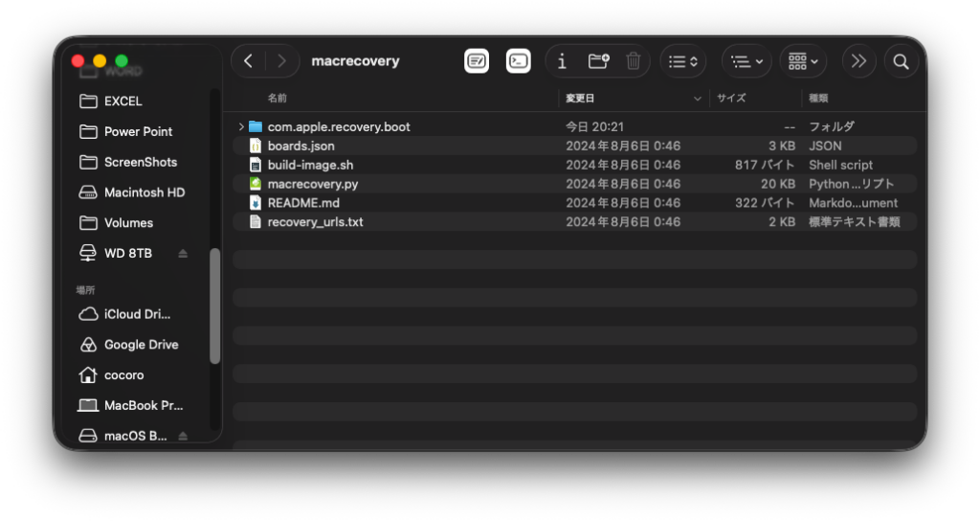
Task: Open search with the magnifier icon
Action: point(901,61)
